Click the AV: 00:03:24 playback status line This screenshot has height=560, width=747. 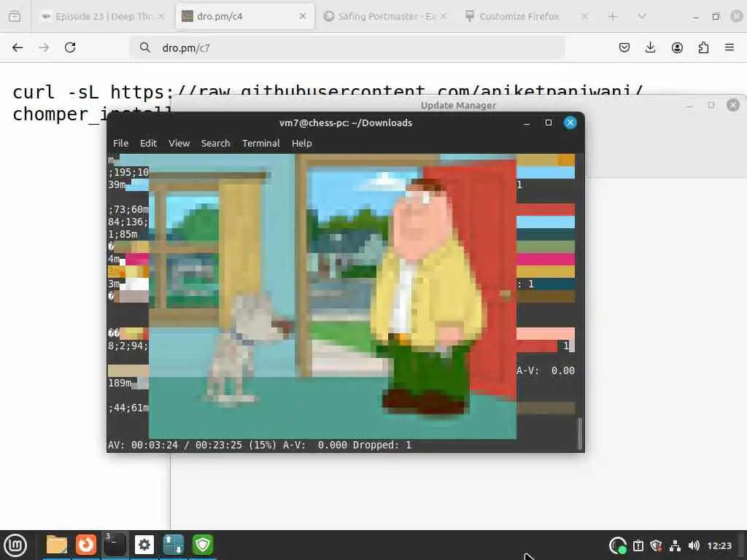point(260,445)
